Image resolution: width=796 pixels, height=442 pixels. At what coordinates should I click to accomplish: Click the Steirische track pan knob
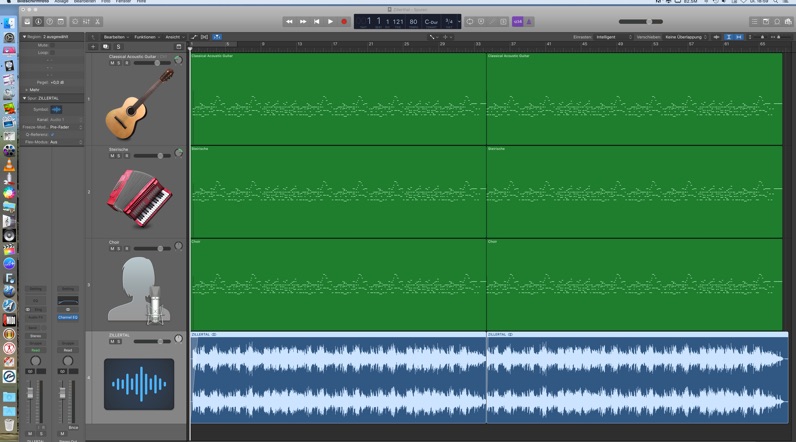point(178,153)
